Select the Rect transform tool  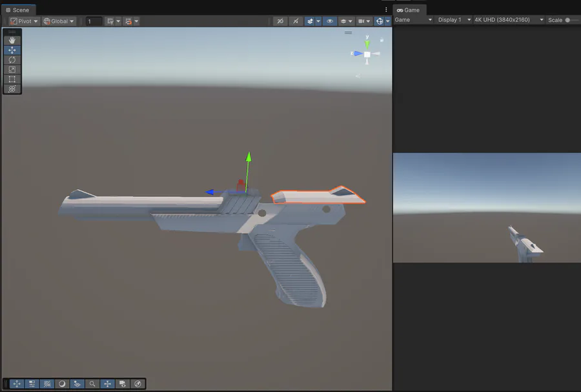pyautogui.click(x=12, y=79)
